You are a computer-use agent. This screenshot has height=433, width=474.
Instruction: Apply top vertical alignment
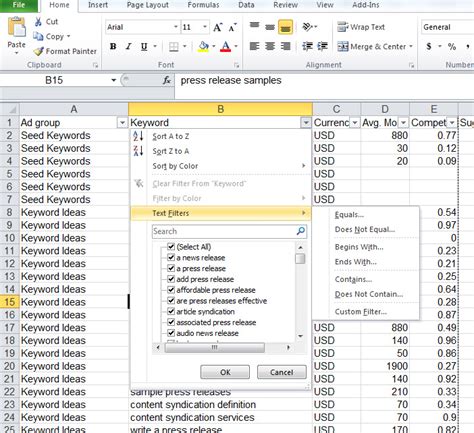(x=254, y=26)
